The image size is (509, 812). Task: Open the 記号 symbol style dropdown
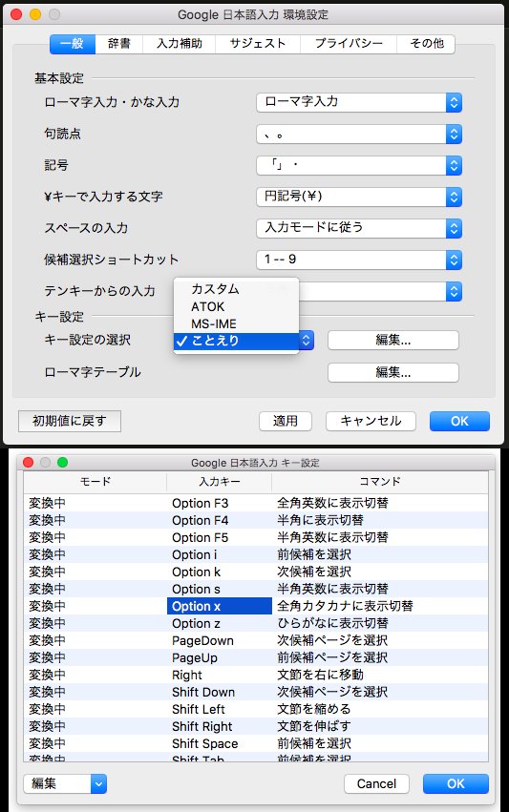click(359, 166)
